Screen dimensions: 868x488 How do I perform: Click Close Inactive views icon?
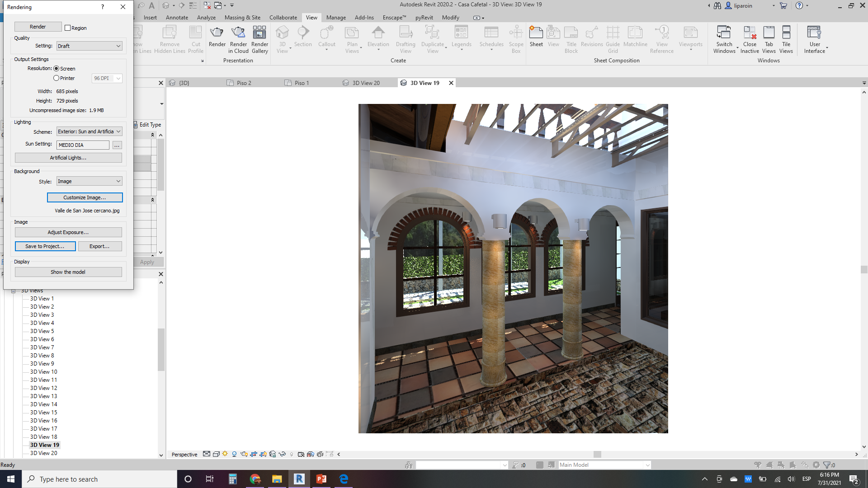click(x=750, y=33)
